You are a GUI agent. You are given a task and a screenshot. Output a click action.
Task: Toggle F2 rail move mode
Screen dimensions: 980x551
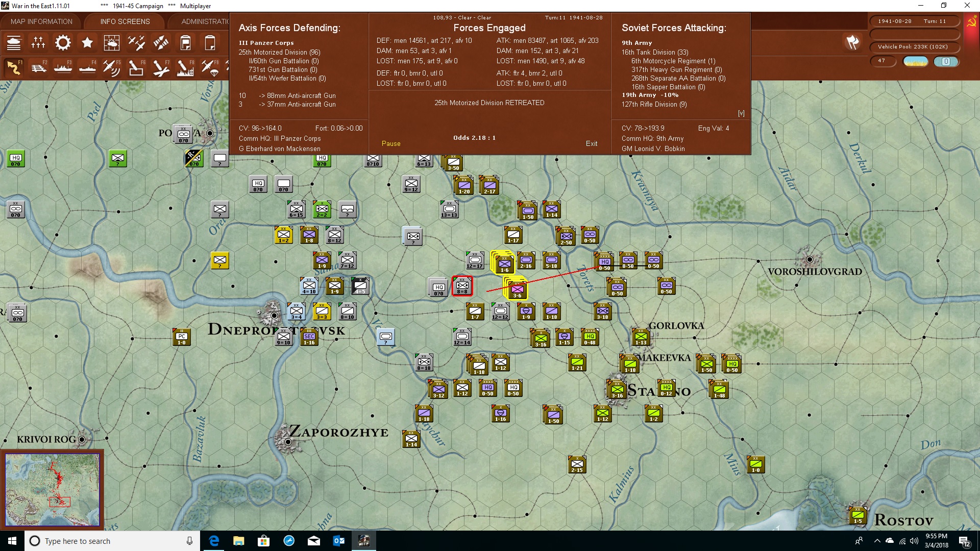[x=38, y=68]
